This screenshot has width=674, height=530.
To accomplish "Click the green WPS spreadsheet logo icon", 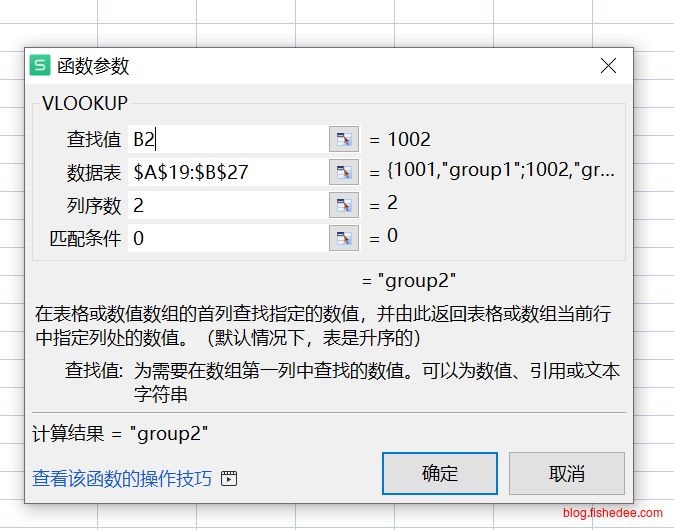I will [40, 66].
